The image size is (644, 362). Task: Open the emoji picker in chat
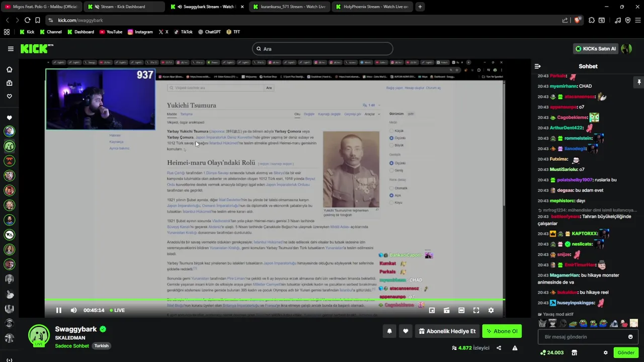(x=630, y=337)
